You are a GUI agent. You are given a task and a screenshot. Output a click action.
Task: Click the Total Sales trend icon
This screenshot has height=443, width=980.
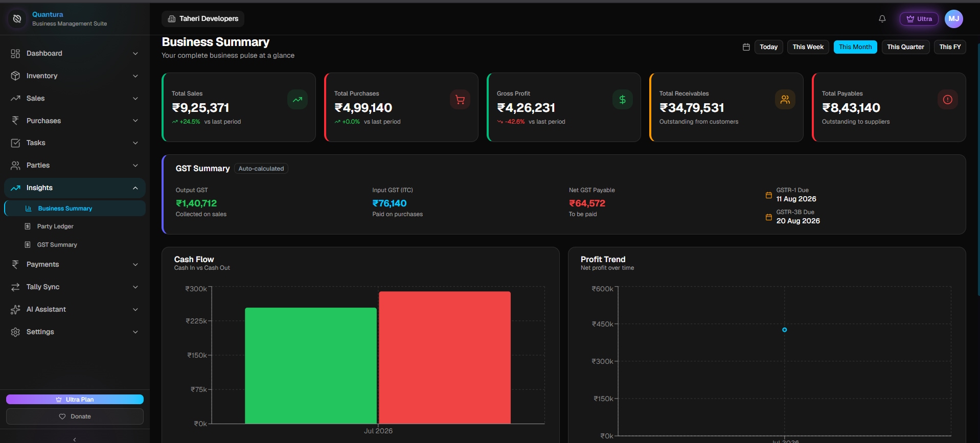(x=298, y=100)
